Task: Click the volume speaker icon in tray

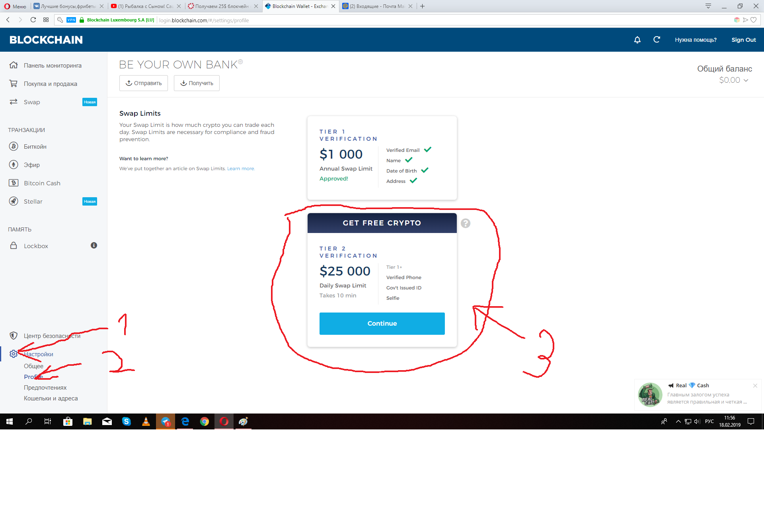Action: (x=697, y=421)
